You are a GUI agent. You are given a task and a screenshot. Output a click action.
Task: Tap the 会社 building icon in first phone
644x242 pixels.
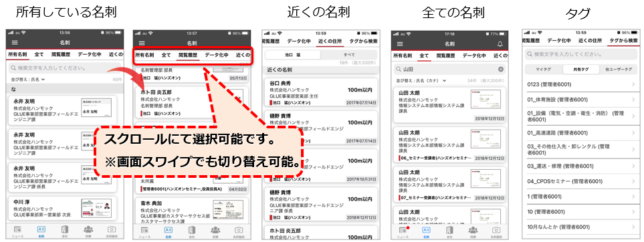point(65,230)
